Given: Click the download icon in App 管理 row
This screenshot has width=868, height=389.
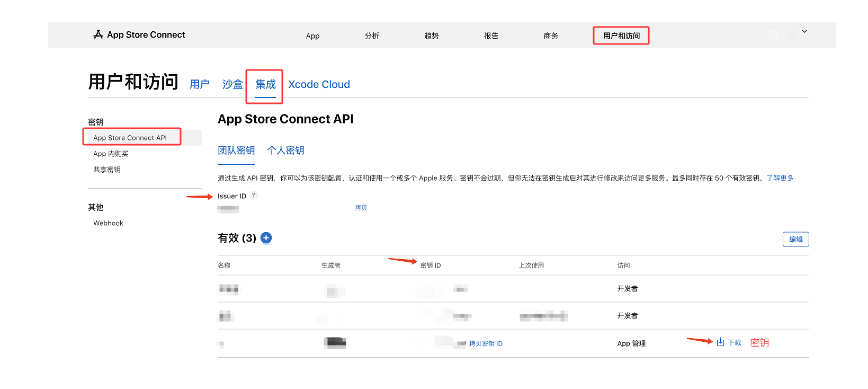Looking at the screenshot, I should point(720,342).
